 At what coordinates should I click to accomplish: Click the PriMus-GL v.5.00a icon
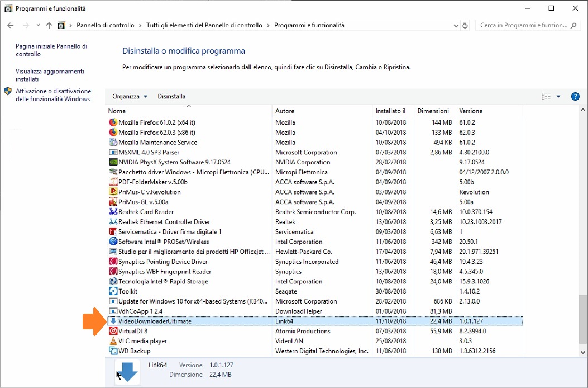click(113, 202)
